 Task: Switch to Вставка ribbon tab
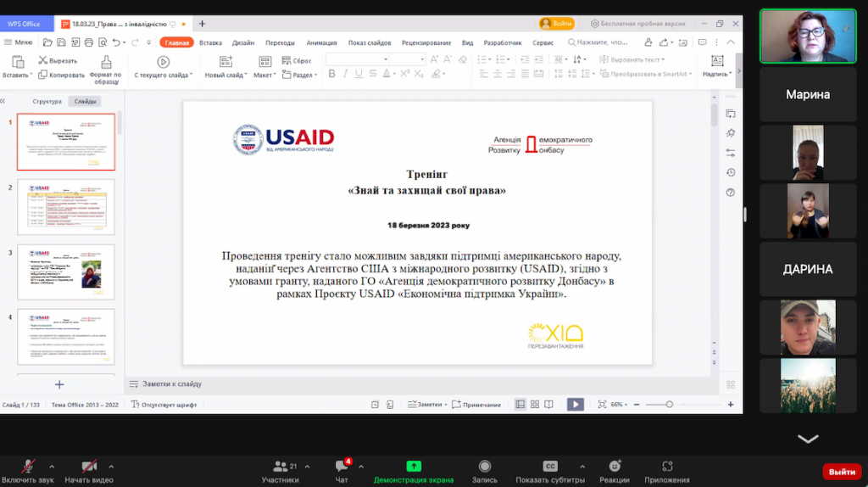210,42
